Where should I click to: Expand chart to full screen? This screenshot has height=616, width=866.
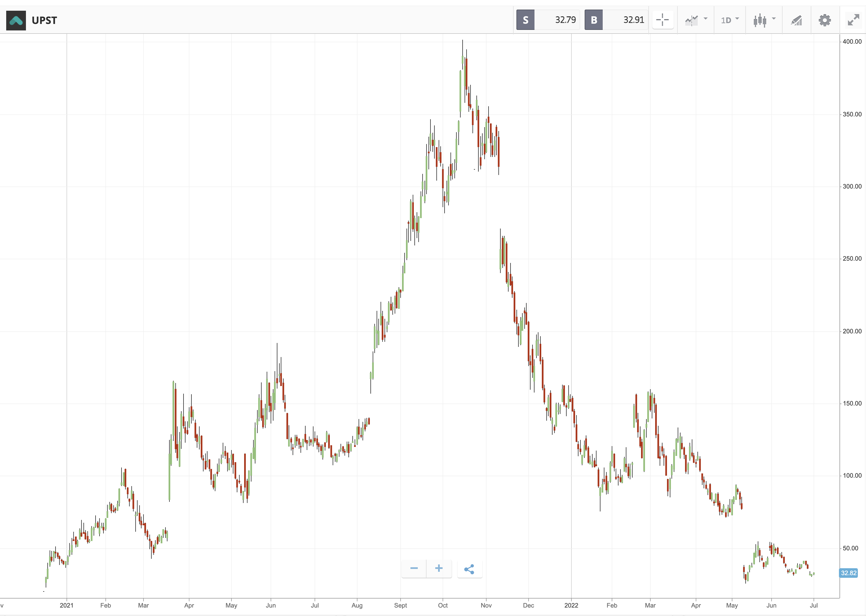point(854,20)
